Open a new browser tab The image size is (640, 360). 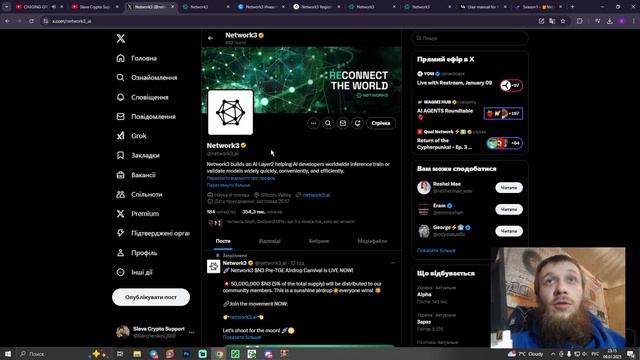tap(572, 7)
